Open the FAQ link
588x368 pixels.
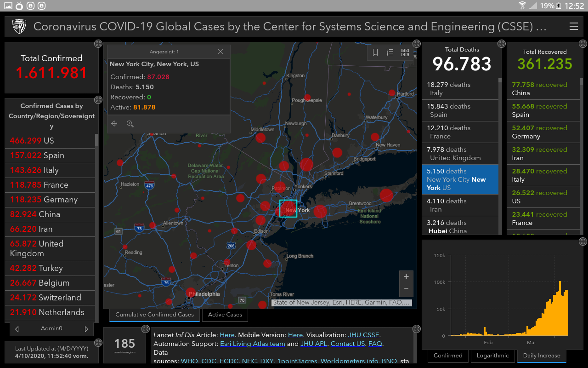coord(375,344)
